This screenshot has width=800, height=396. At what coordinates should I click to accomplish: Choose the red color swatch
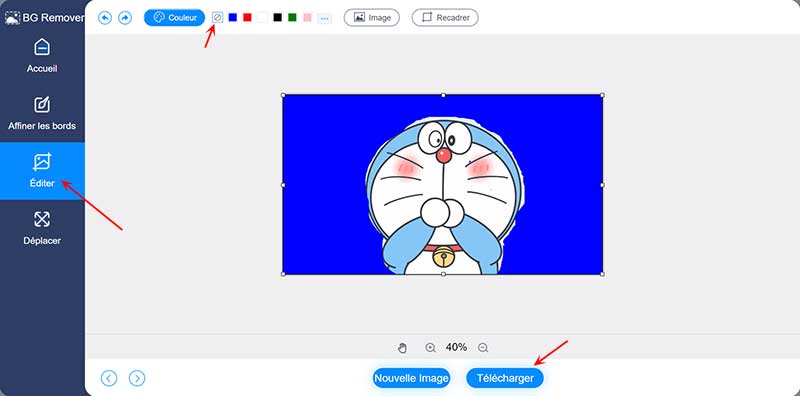[x=247, y=17]
